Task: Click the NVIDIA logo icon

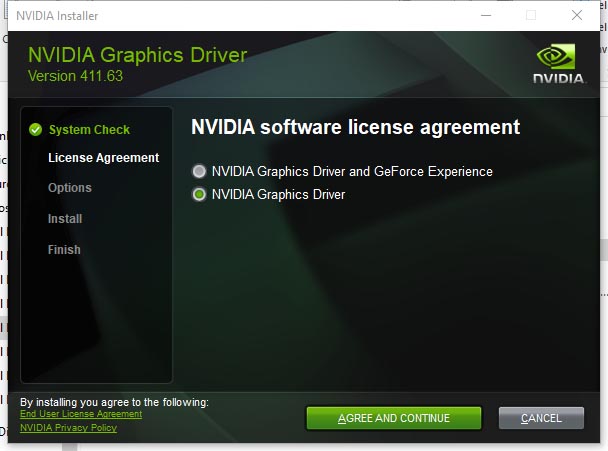Action: (558, 64)
